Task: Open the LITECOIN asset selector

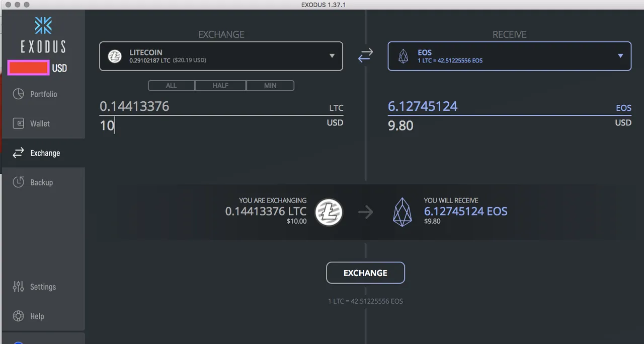Action: point(221,56)
